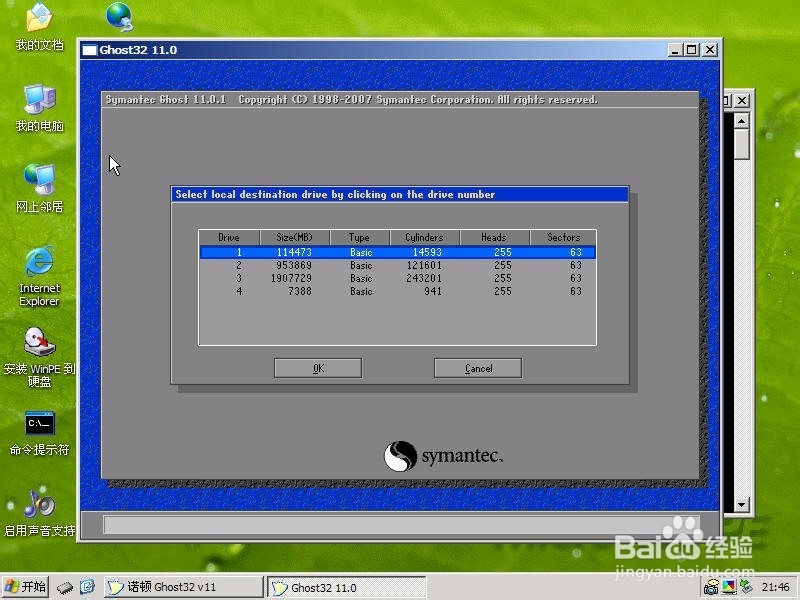Select drive 3 row with 1907729 MB

(x=397, y=278)
